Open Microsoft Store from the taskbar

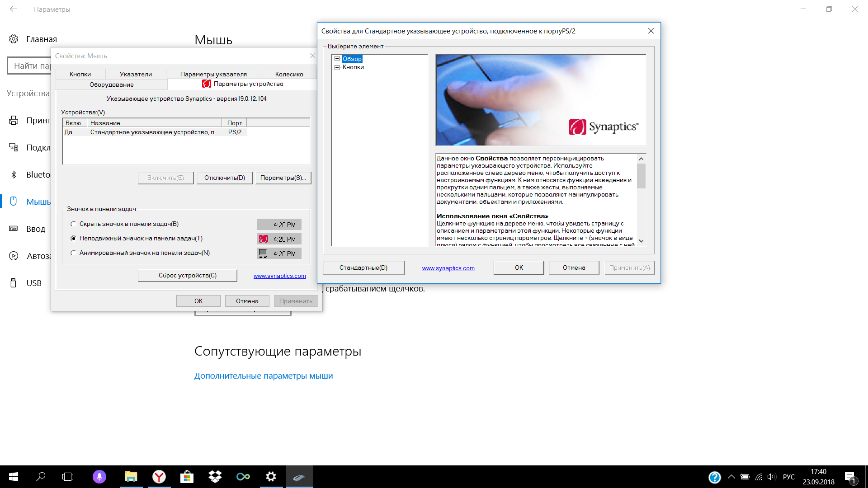[187, 477]
